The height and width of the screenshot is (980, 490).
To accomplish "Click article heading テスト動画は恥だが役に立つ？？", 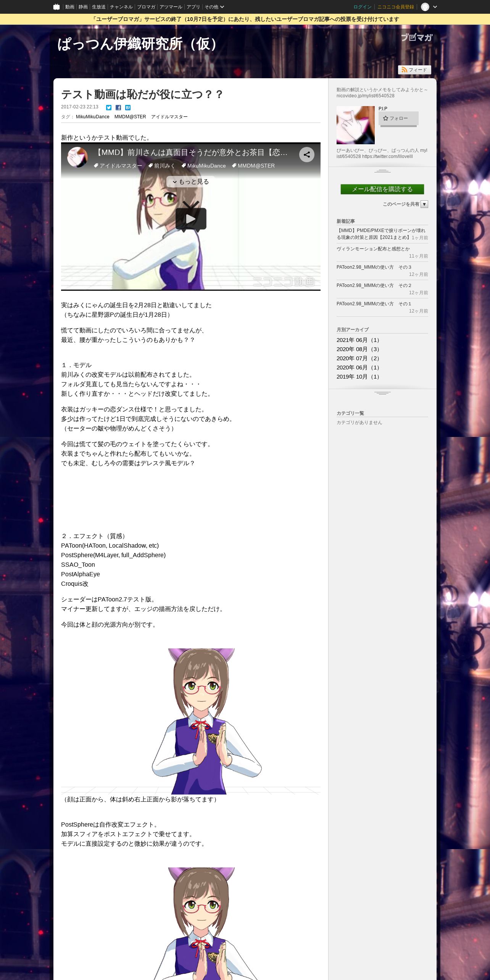I will click(142, 94).
